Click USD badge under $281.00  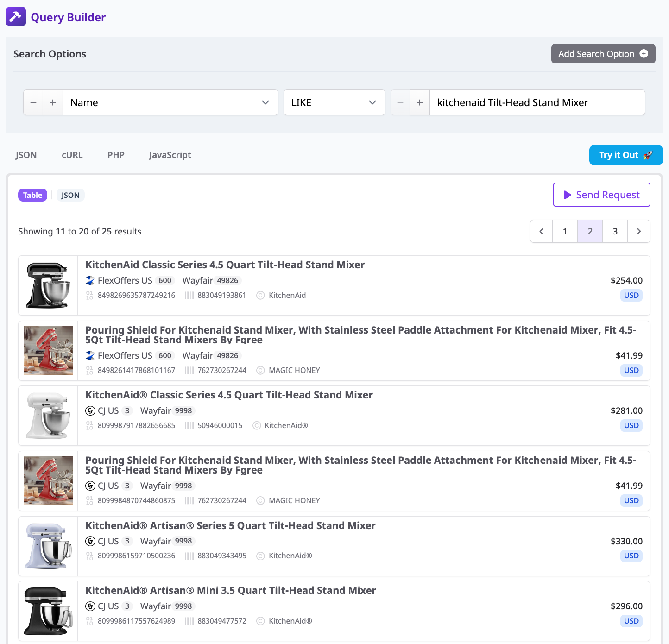point(631,425)
